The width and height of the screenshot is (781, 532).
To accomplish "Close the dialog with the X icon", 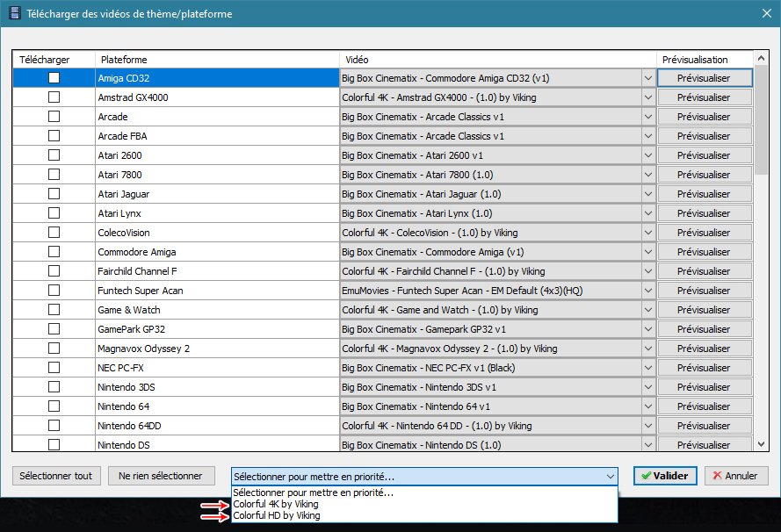I will click(x=767, y=13).
